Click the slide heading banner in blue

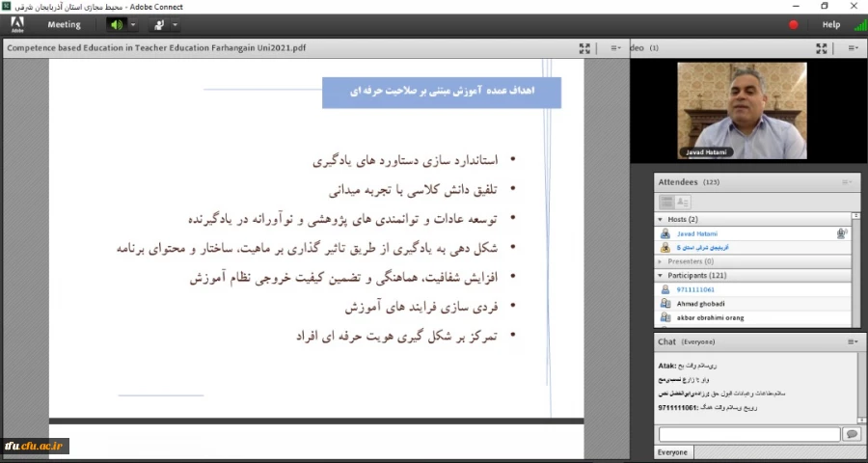pyautogui.click(x=442, y=93)
